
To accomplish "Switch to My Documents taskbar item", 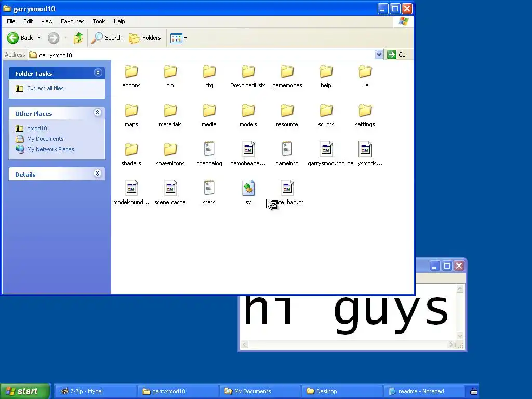I will (260, 391).
